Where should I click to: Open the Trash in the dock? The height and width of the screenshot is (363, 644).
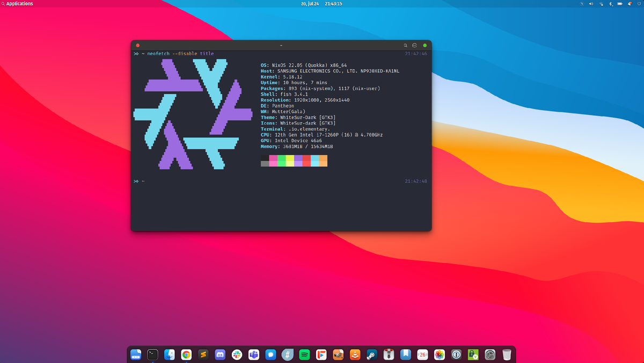tap(507, 354)
